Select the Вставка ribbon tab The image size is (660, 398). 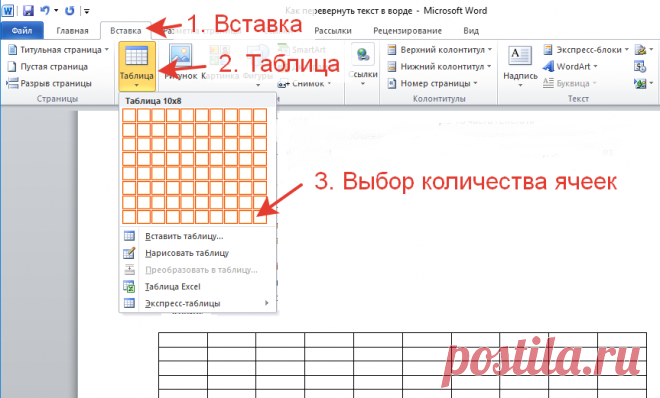click(x=125, y=31)
